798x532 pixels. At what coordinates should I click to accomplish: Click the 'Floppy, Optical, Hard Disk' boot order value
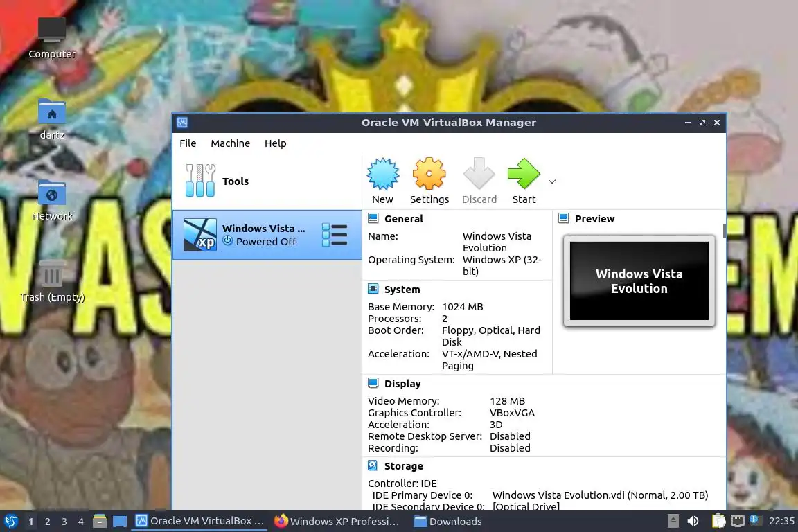pyautogui.click(x=490, y=336)
